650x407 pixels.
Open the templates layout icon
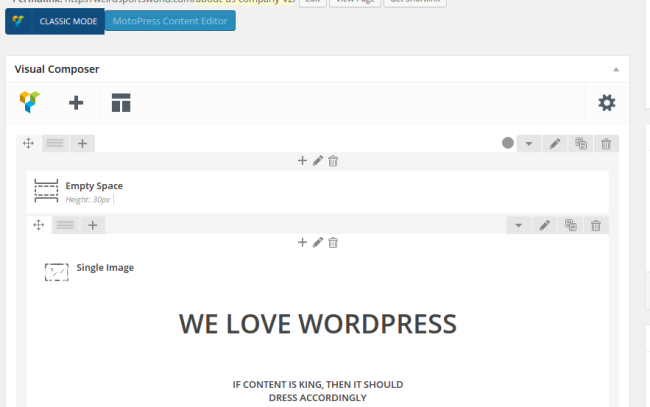pos(121,103)
